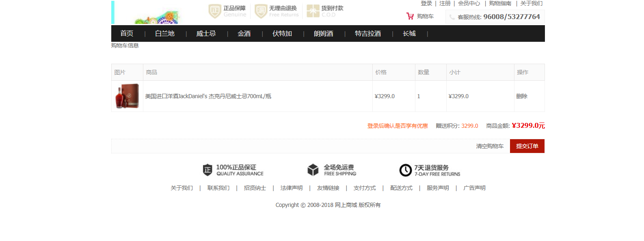Open 招贤纳士 in footer

click(255, 188)
